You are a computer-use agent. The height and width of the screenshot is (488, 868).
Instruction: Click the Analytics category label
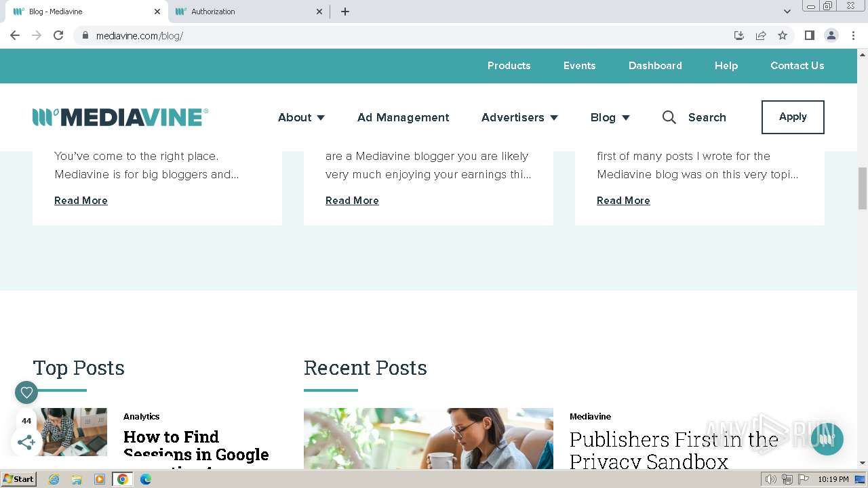click(141, 416)
